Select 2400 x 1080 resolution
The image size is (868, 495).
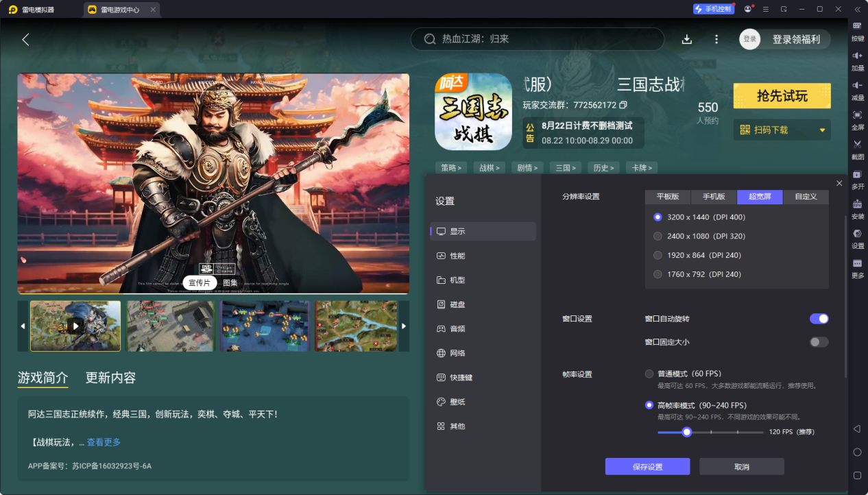point(658,236)
